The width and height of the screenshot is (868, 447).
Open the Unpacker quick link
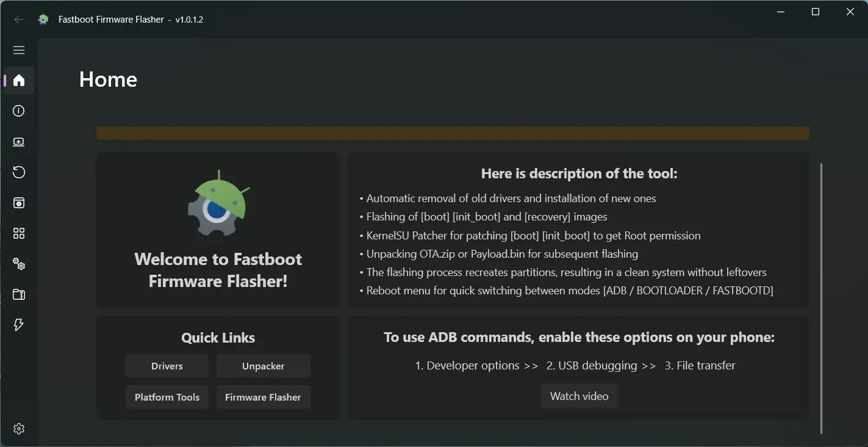click(x=264, y=366)
